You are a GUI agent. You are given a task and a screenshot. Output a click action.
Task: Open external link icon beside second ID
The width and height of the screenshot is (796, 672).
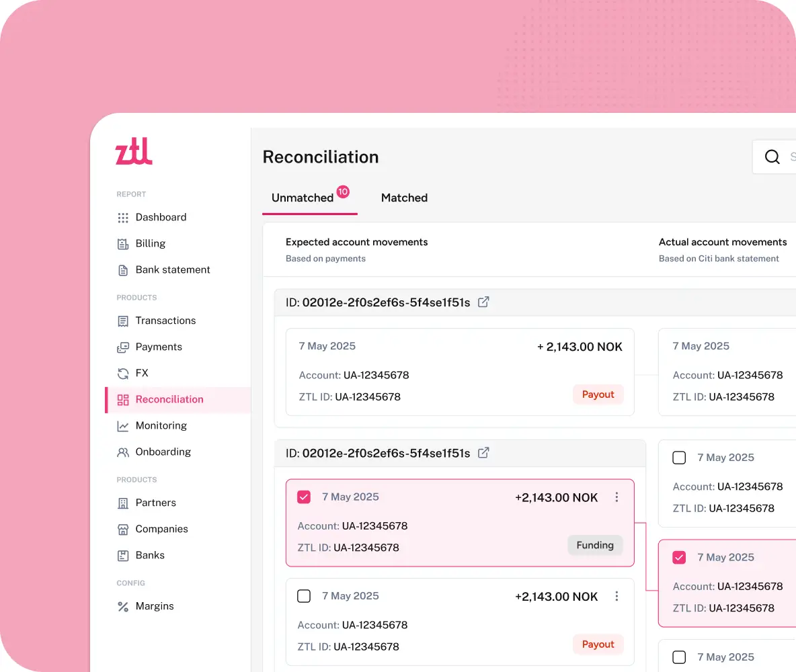(483, 452)
